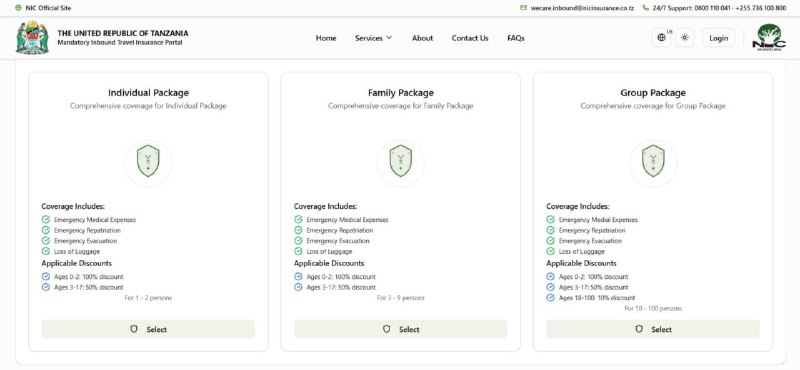Viewport: 800px width, 370px height.
Task: Click the envelope icon beside support email
Action: tap(523, 8)
